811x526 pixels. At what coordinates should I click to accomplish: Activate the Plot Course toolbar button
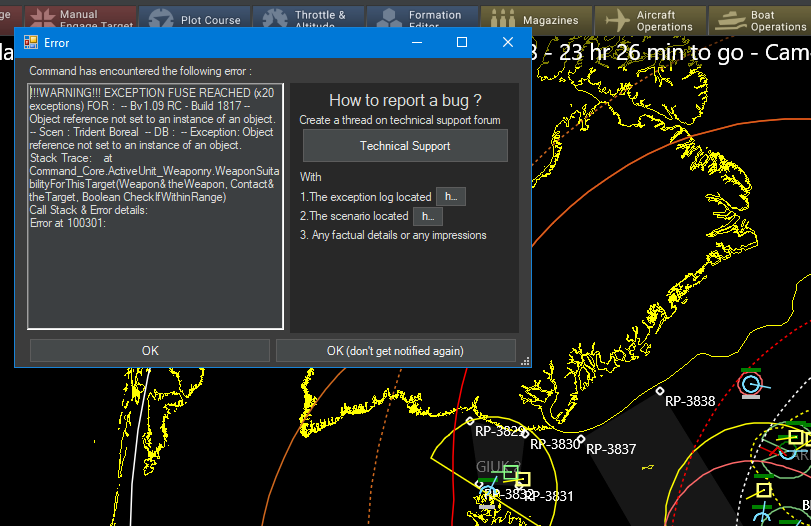(x=194, y=20)
